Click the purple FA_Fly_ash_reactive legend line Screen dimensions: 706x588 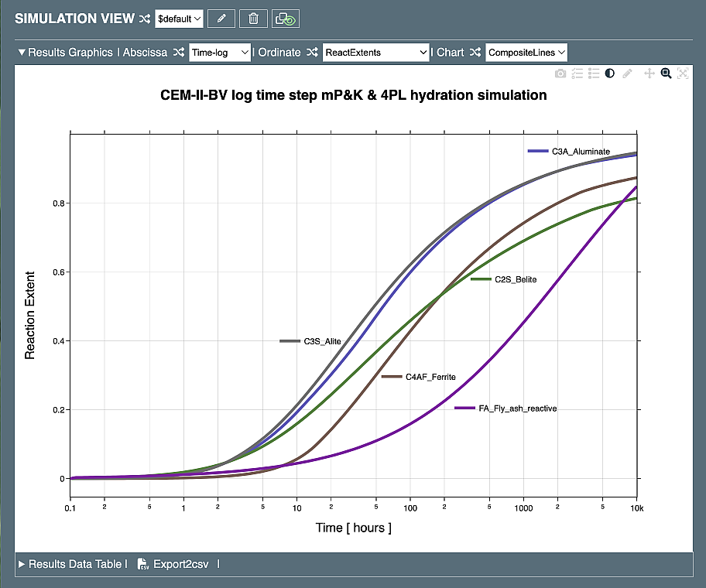464,409
